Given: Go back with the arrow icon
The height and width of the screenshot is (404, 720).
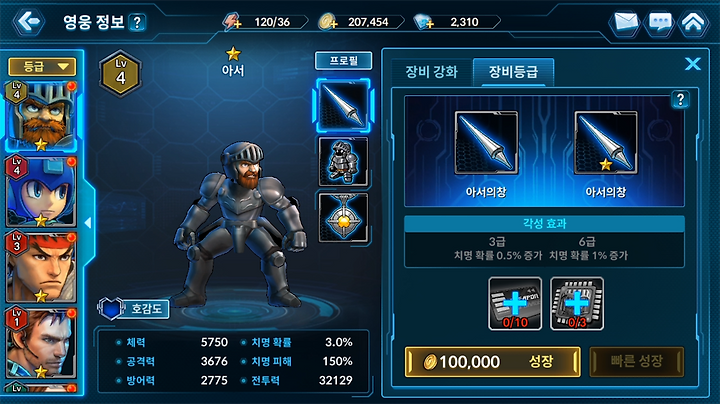Looking at the screenshot, I should [x=28, y=21].
